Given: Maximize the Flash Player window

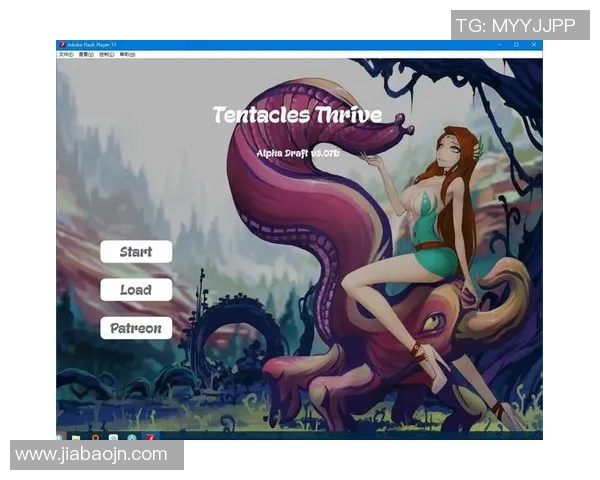Looking at the screenshot, I should [517, 45].
